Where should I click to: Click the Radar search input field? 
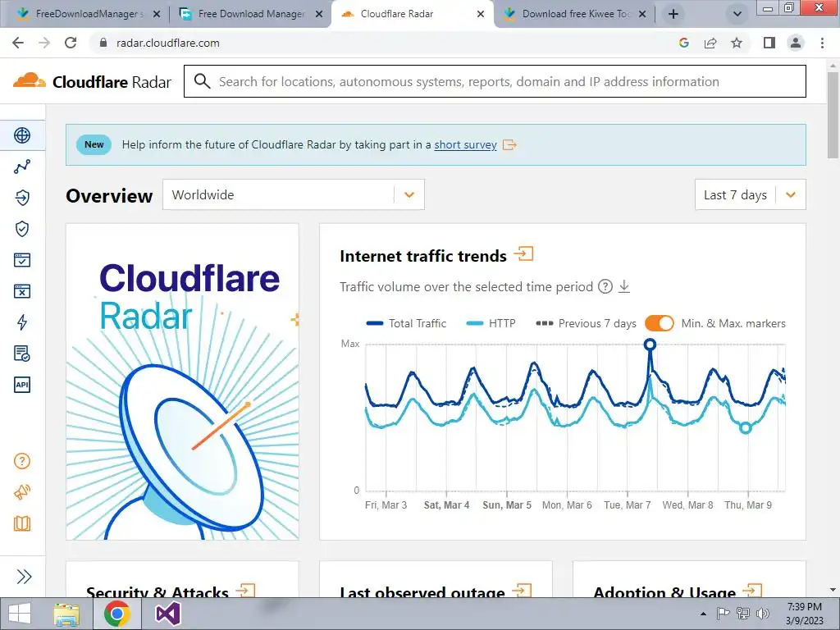[x=495, y=81]
